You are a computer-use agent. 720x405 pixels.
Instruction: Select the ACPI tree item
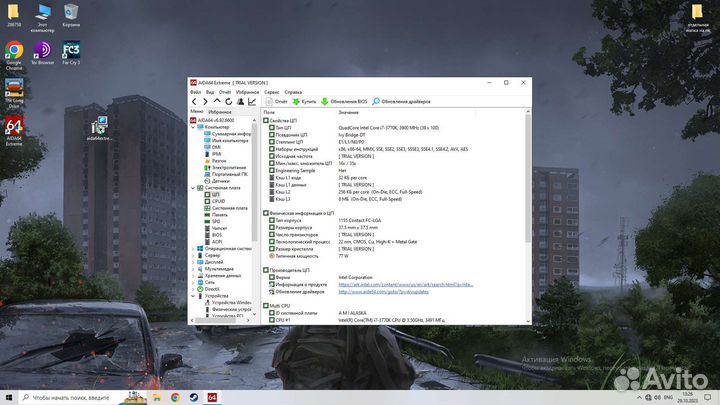(x=214, y=242)
